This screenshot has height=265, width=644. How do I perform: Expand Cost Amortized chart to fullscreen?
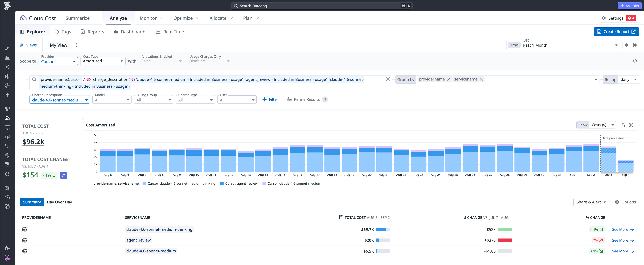(631, 125)
